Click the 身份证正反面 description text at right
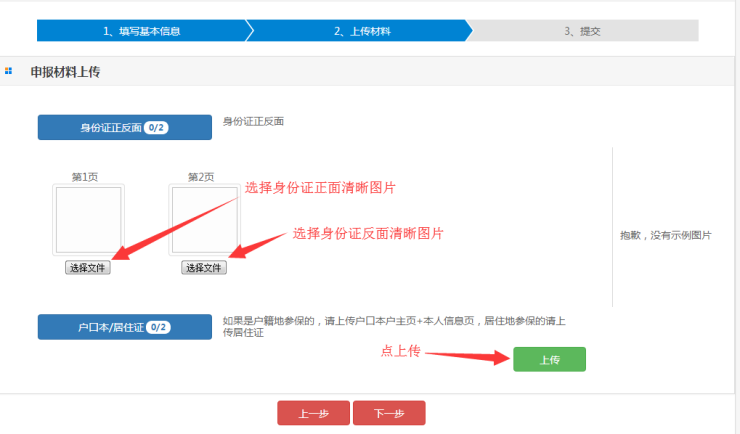 click(x=253, y=121)
